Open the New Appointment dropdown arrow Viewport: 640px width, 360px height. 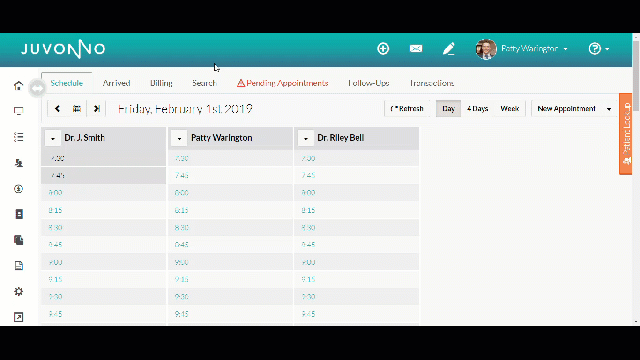609,109
